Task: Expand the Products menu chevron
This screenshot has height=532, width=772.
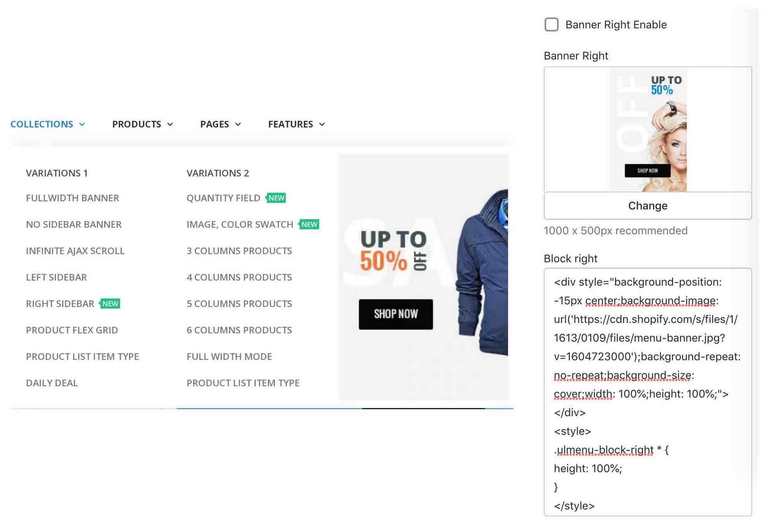Action: 170,124
